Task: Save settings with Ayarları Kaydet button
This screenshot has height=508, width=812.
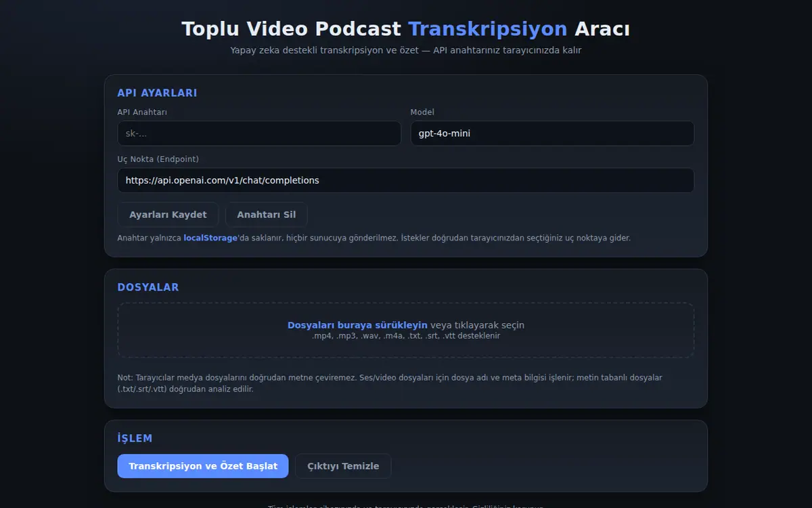Action: [x=168, y=215]
